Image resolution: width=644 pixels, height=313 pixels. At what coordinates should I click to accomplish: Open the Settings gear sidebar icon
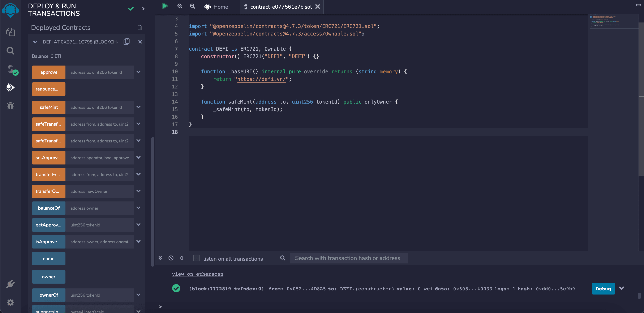10,302
